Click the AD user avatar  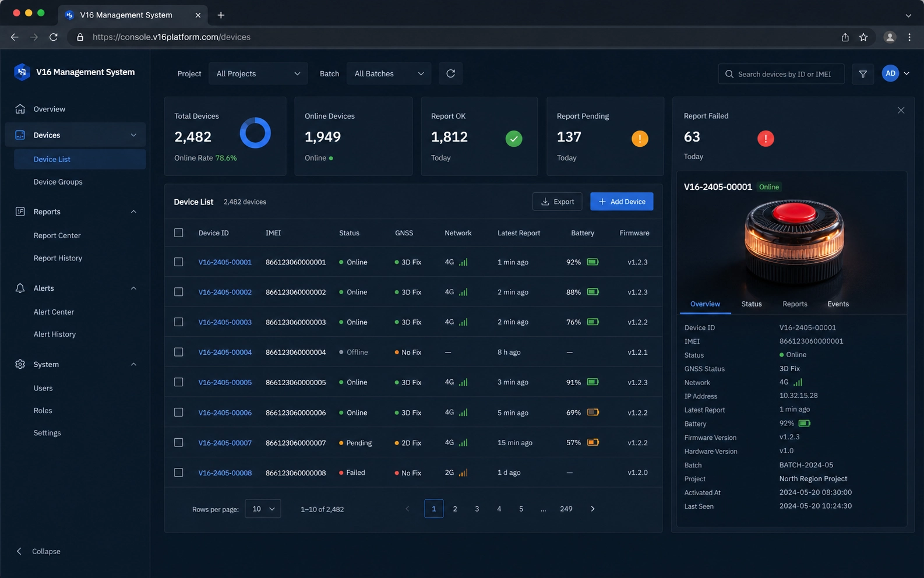pyautogui.click(x=890, y=73)
